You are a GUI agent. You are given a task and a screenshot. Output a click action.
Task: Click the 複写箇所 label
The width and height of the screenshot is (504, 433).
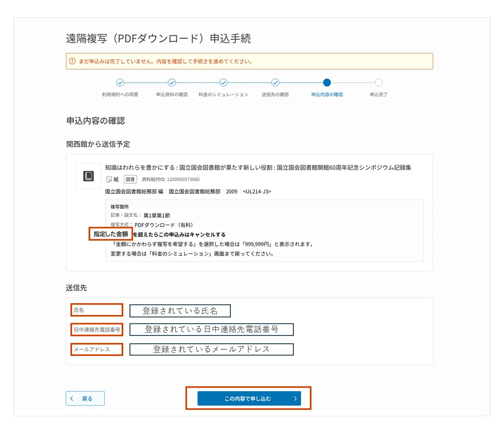pyautogui.click(x=120, y=207)
